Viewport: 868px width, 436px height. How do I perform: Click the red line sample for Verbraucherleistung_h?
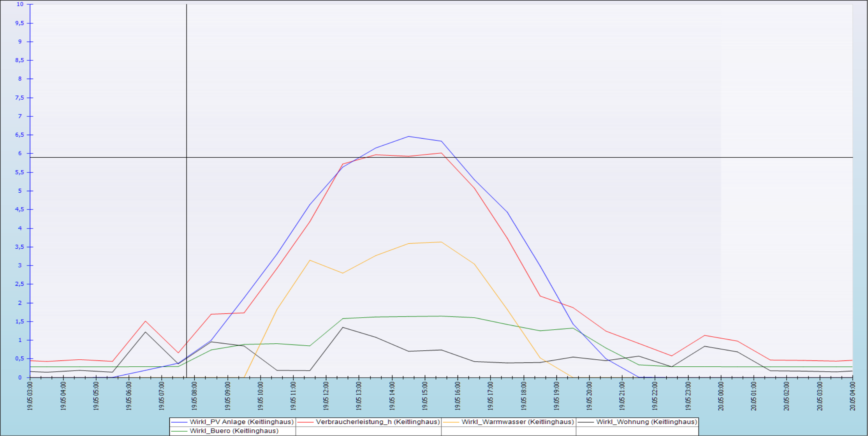[305, 422]
